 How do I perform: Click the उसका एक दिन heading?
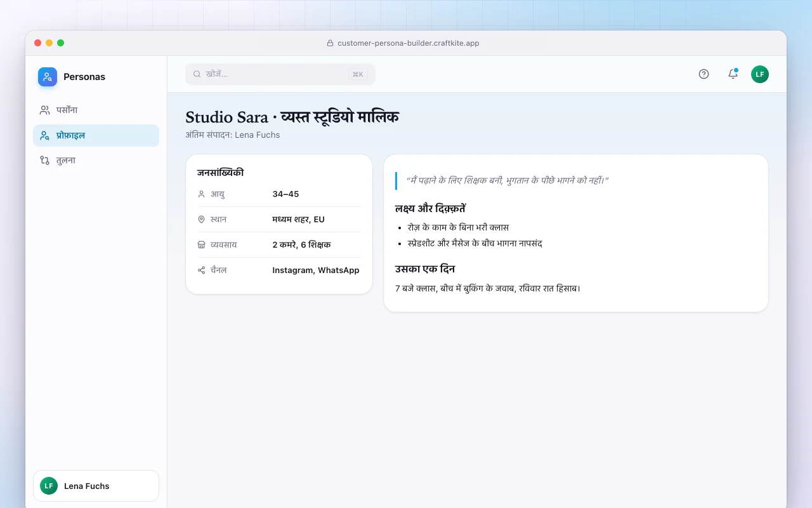(425, 269)
